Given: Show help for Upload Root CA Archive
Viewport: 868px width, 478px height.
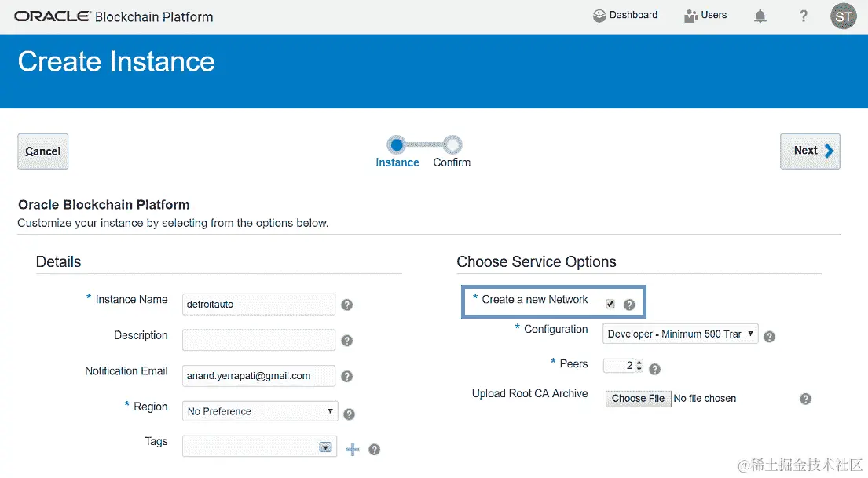Looking at the screenshot, I should pos(805,399).
